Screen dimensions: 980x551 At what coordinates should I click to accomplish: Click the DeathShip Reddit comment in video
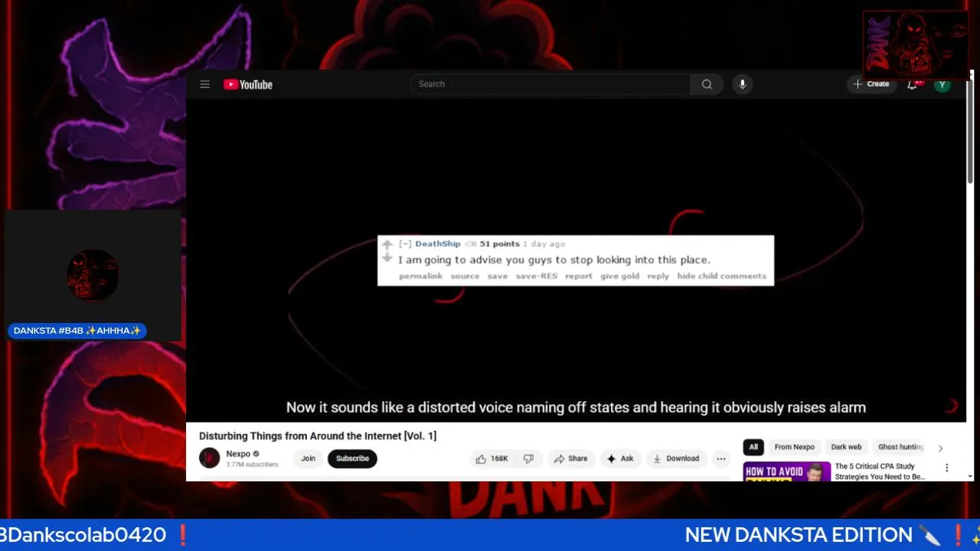point(576,260)
